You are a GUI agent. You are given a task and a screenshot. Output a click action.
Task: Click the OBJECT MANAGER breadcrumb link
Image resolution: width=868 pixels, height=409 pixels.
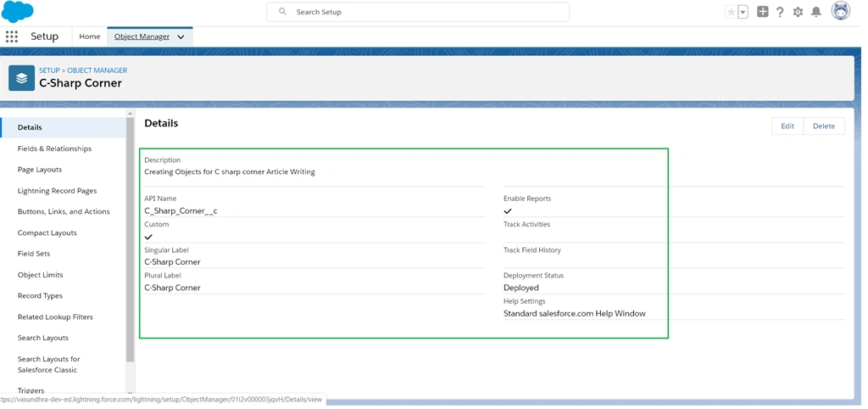(97, 70)
